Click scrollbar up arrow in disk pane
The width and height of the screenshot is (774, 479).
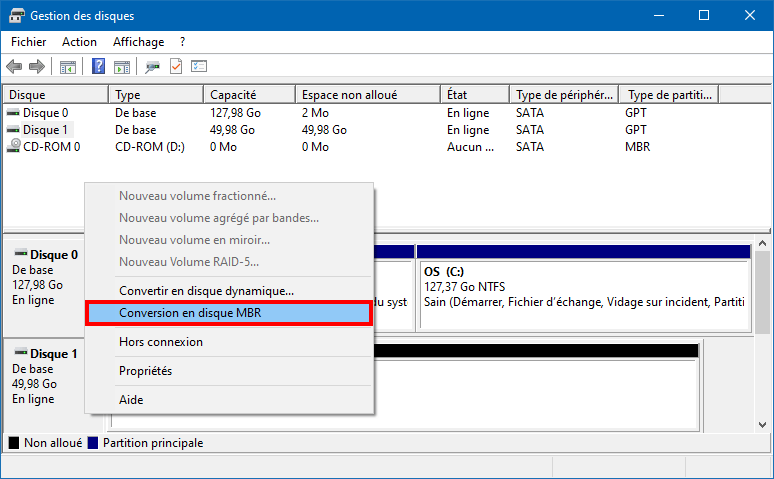coord(763,243)
